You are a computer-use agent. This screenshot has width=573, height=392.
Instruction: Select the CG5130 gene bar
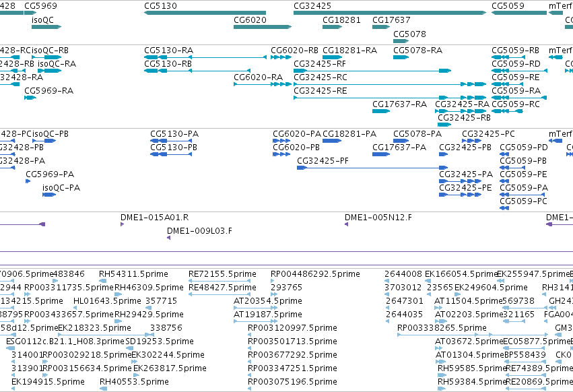(x=205, y=13)
